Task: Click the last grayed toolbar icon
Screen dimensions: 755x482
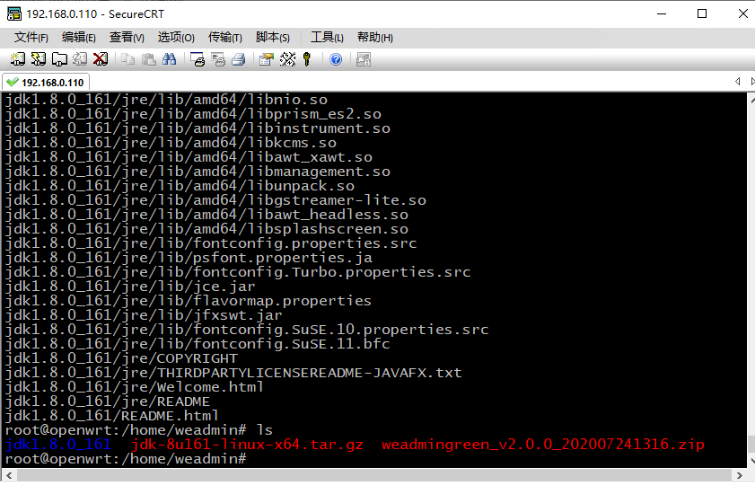Action: coord(363,59)
